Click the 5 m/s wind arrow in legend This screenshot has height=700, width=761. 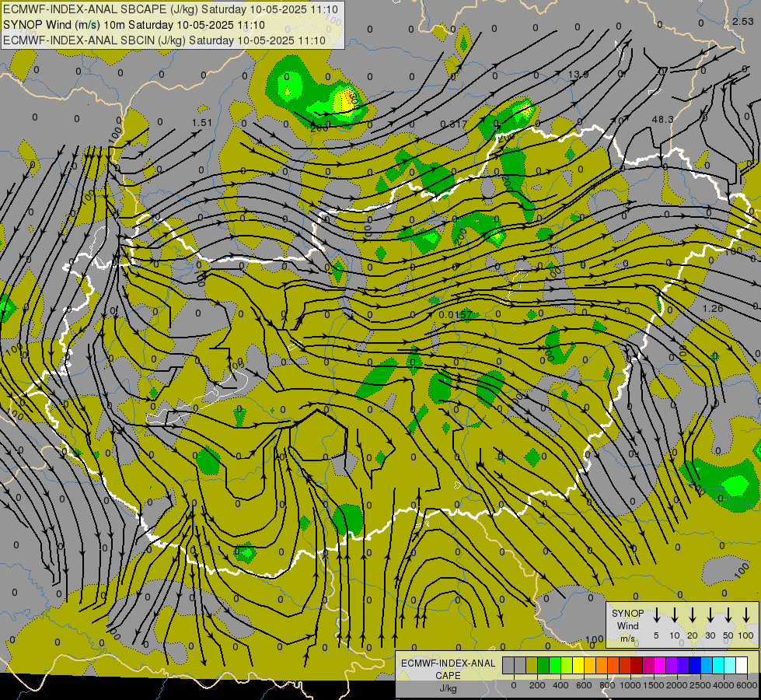click(x=656, y=615)
